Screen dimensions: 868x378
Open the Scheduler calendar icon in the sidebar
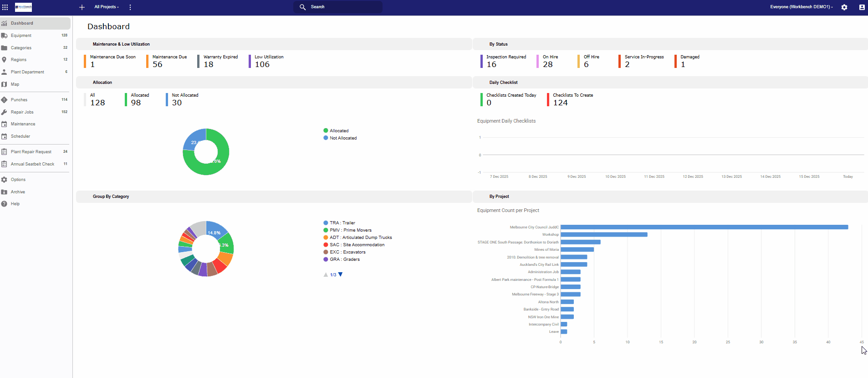point(4,136)
